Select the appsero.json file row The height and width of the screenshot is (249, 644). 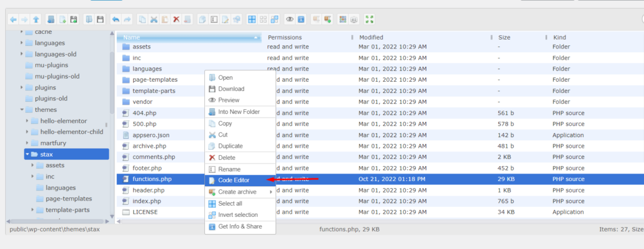[x=380, y=135]
